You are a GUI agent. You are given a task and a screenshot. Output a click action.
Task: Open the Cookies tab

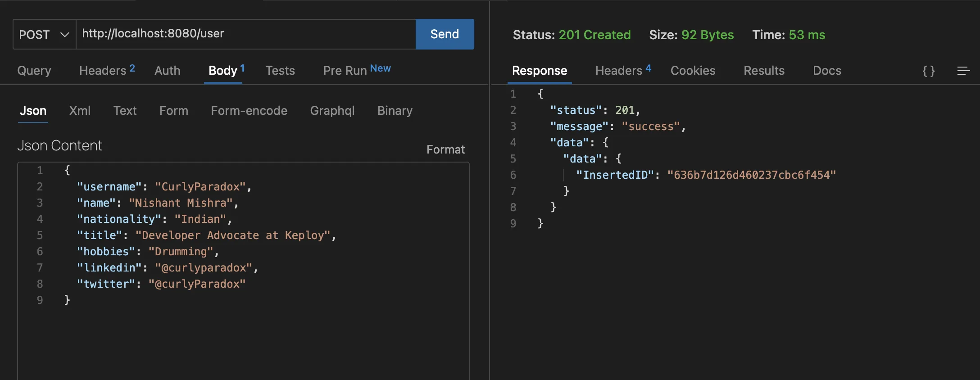693,71
